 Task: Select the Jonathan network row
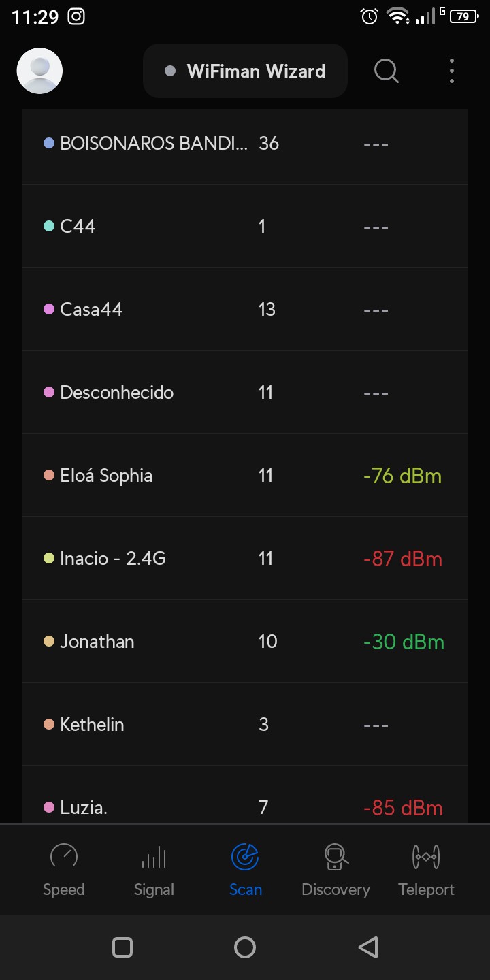coord(245,641)
